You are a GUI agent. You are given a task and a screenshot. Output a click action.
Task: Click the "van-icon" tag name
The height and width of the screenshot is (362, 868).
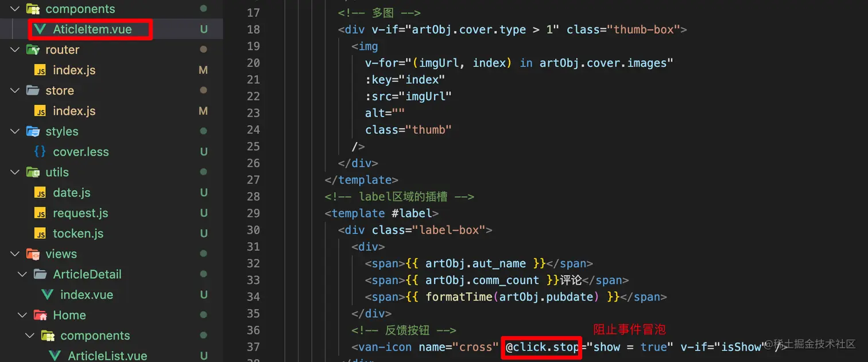pyautogui.click(x=385, y=347)
